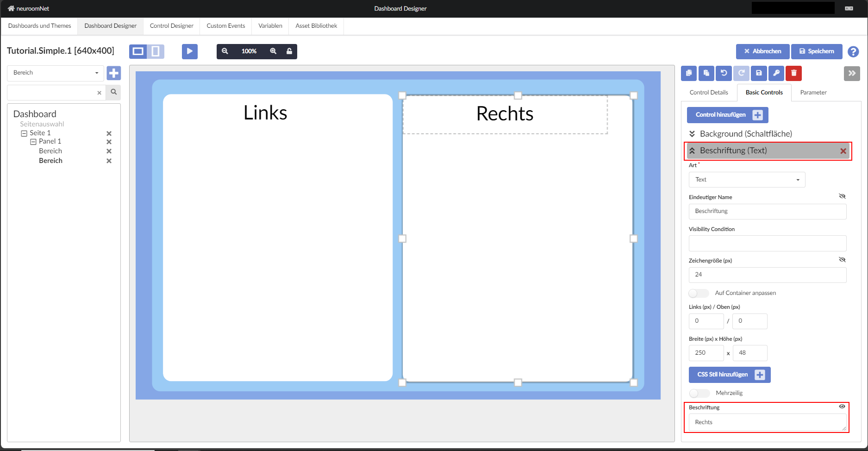This screenshot has width=868, height=451.
Task: Switch to portrait orientation layout
Action: [156, 51]
